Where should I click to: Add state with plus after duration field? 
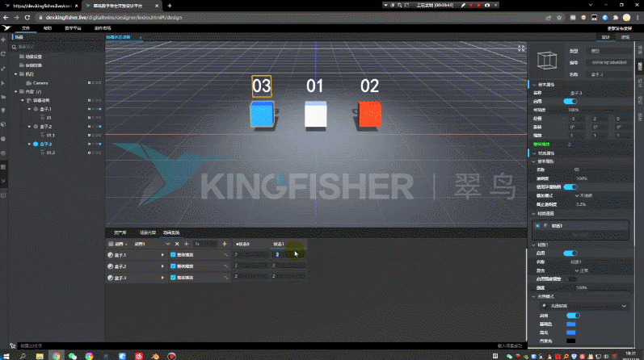pos(225,244)
